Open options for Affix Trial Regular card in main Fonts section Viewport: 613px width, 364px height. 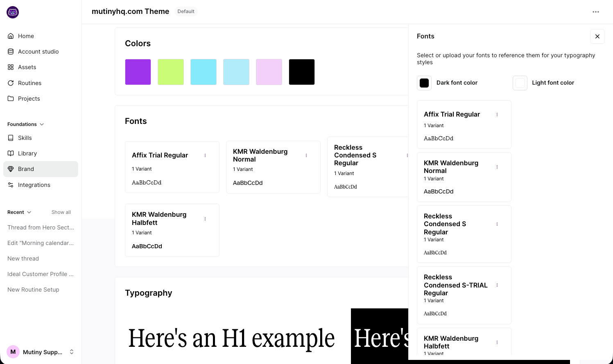pos(205,155)
